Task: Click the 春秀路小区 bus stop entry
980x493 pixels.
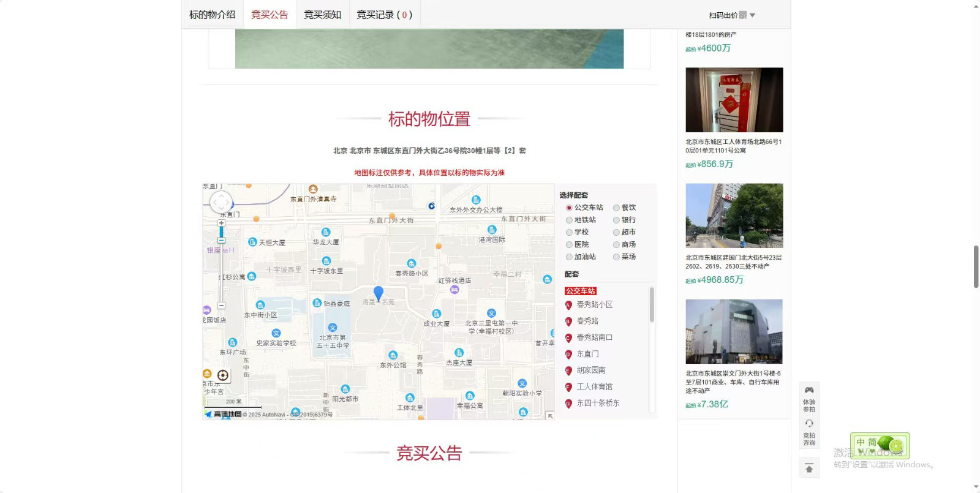Action: [x=594, y=304]
